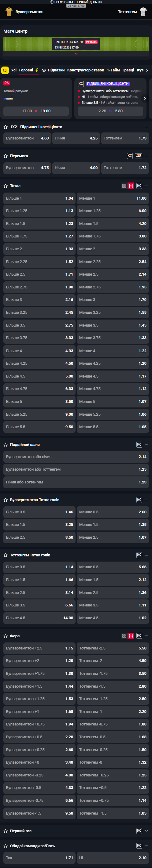Collapse the Фора section
Viewport: 152px width, 868px height.
[146, 636]
